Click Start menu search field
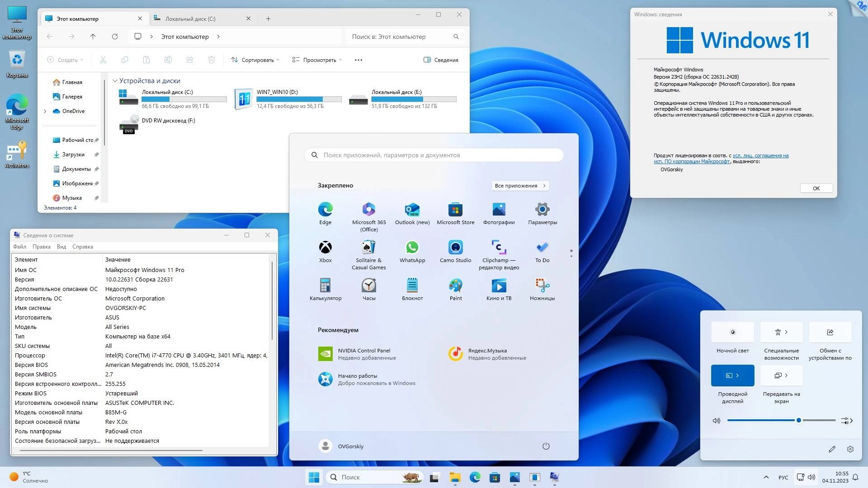 pyautogui.click(x=434, y=155)
